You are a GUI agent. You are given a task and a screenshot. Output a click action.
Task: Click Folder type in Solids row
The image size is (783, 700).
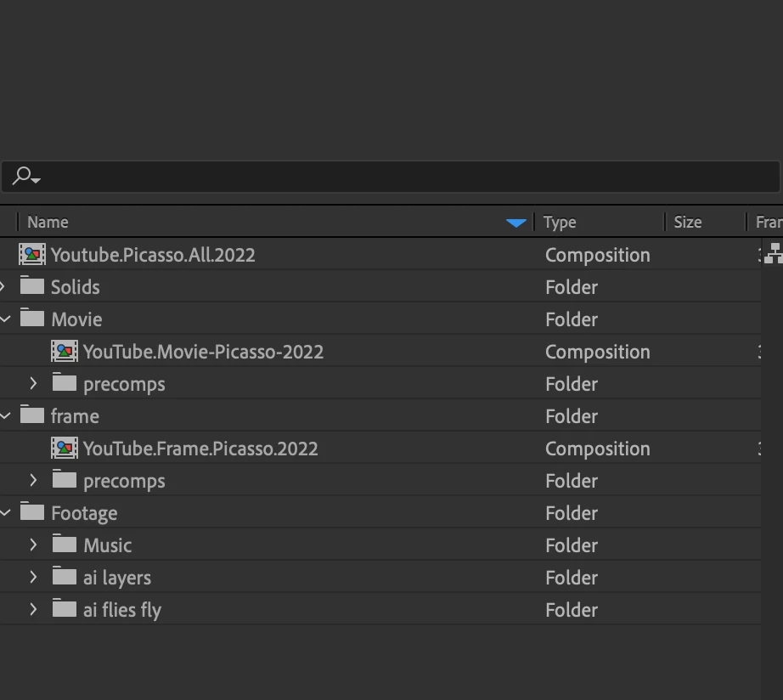point(572,287)
